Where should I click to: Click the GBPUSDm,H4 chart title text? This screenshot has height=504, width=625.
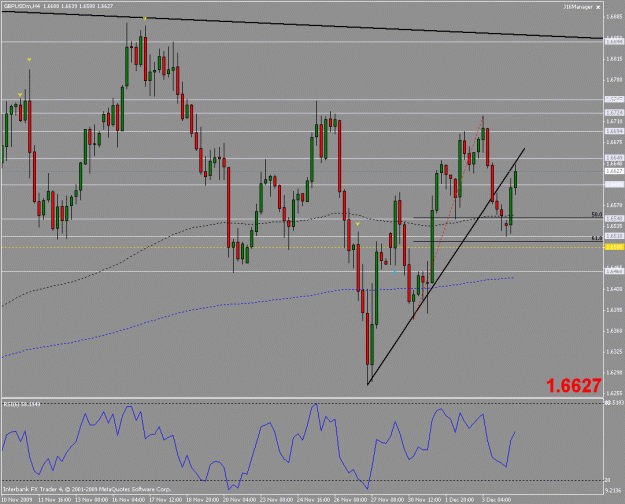pos(22,6)
